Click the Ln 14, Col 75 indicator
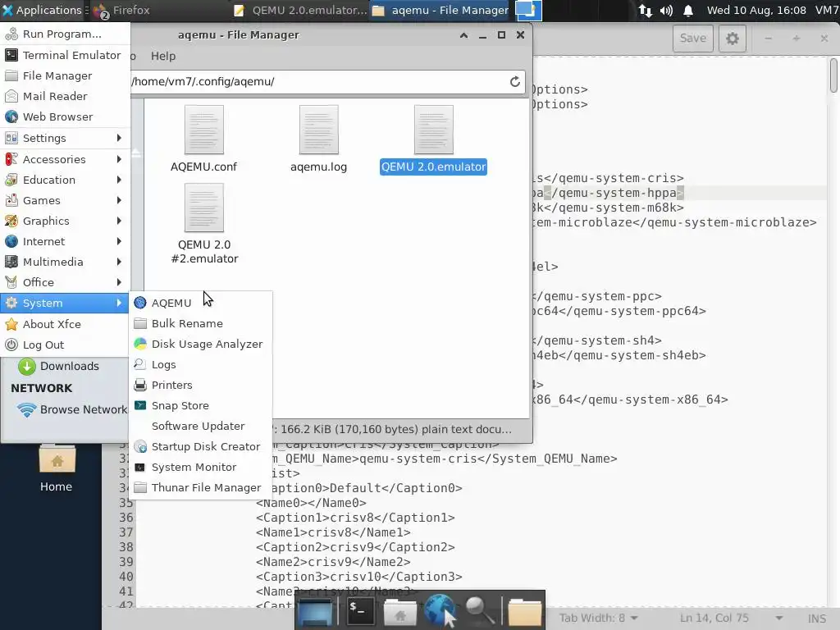This screenshot has height=630, width=840. pyautogui.click(x=714, y=619)
